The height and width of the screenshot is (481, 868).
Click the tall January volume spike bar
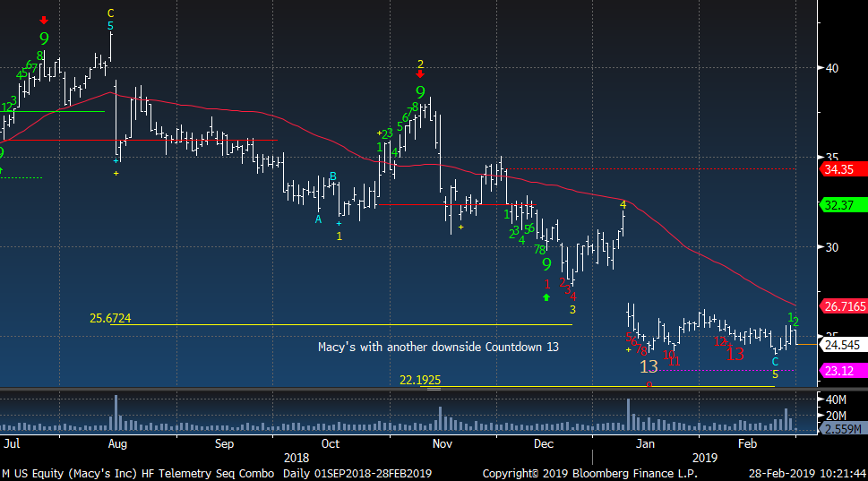tap(628, 415)
